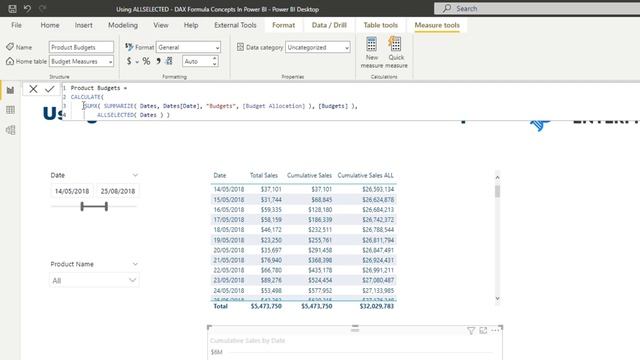The height and width of the screenshot is (360, 640).
Task: Click table scrollbar up arrow
Action: [497, 177]
